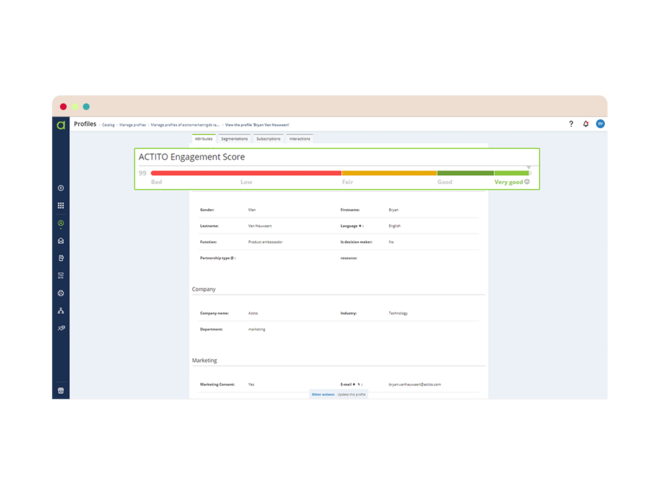Click the green Actito logo
The width and height of the screenshot is (660, 495).
tap(61, 125)
